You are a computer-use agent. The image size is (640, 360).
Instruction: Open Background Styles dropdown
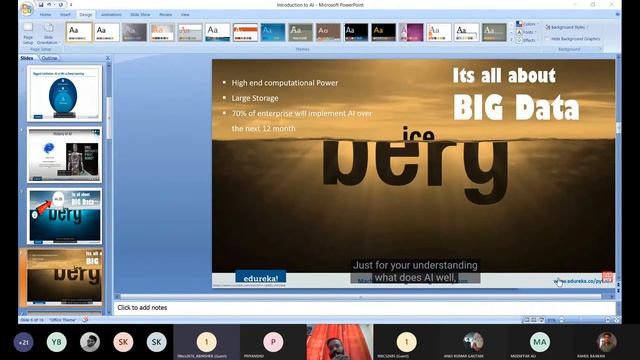click(567, 27)
